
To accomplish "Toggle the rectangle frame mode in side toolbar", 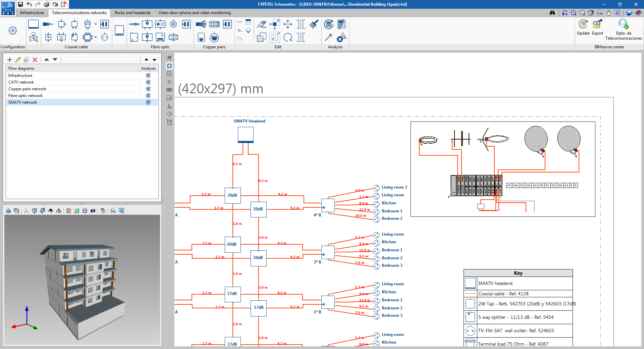I will pyautogui.click(x=169, y=66).
